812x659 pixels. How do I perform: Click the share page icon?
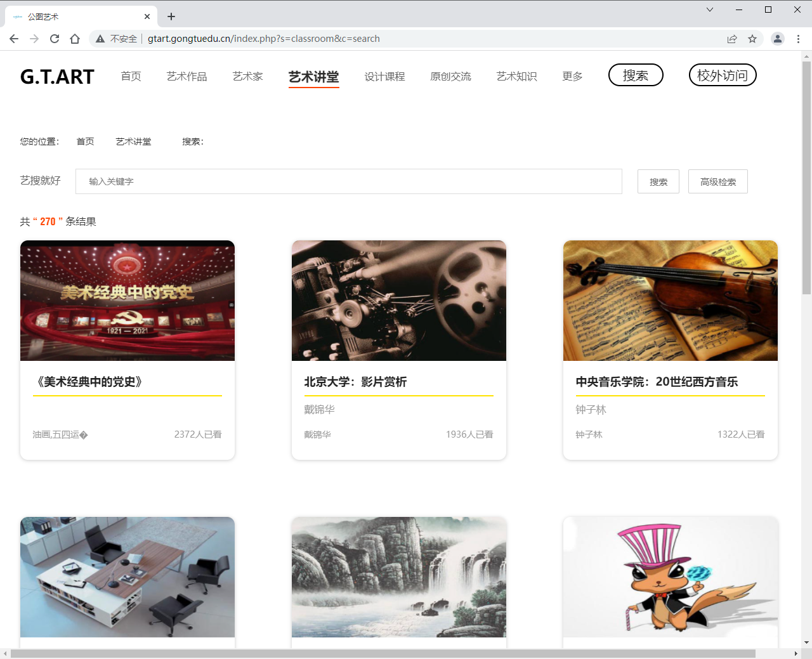tap(732, 39)
